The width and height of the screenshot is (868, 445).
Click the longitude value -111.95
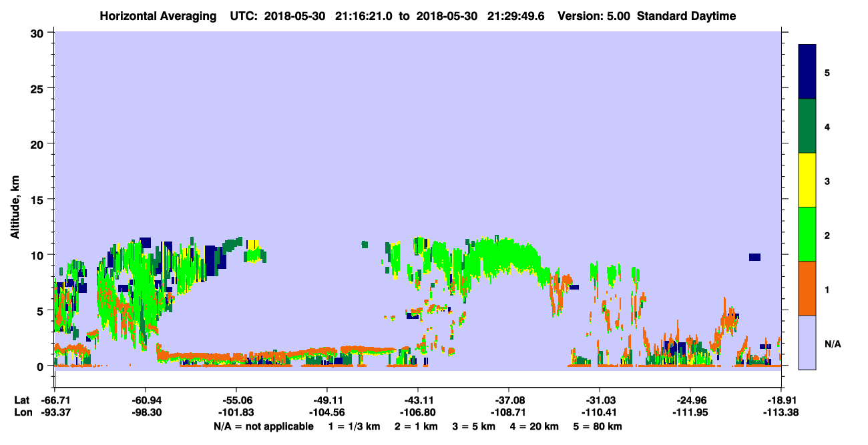(x=690, y=412)
